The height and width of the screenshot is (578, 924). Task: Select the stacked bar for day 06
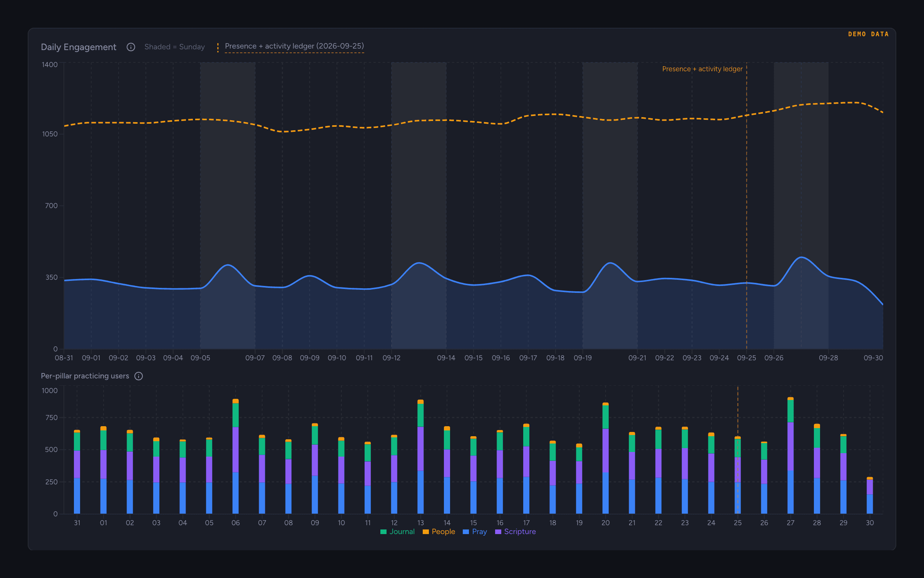[x=236, y=457]
